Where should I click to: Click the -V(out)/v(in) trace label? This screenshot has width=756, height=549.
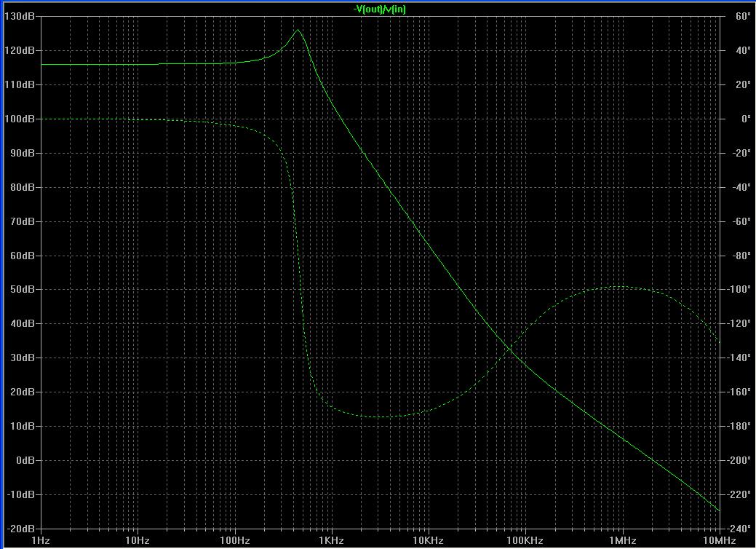[x=379, y=9]
